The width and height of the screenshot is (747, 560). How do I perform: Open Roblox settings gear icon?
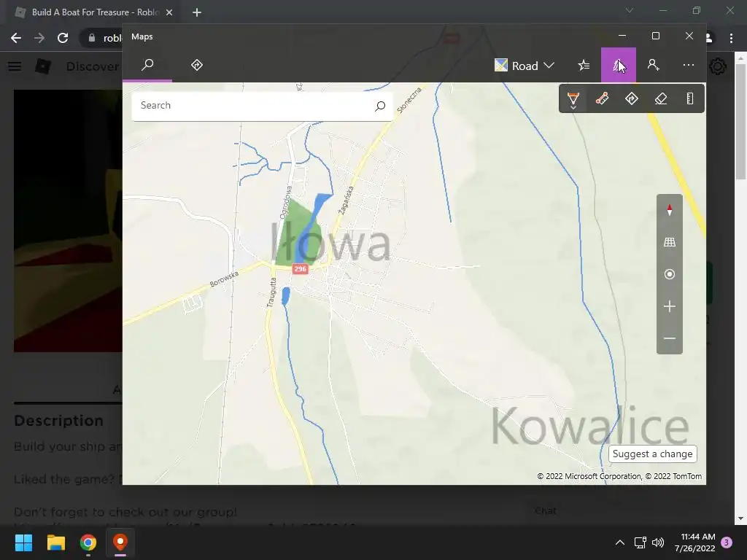[718, 66]
